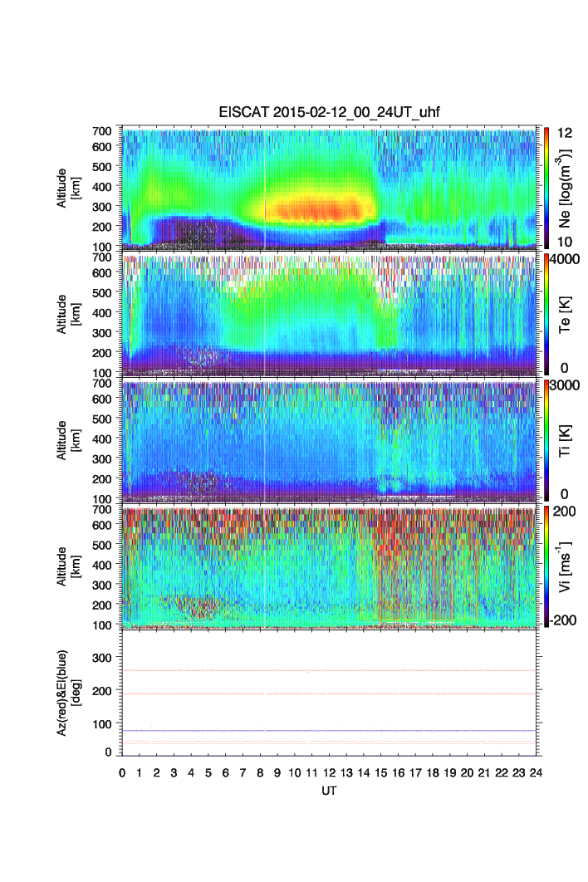Image resolution: width=588 pixels, height=882 pixels.
Task: Click UT axis tick label 12
Action: (x=329, y=773)
